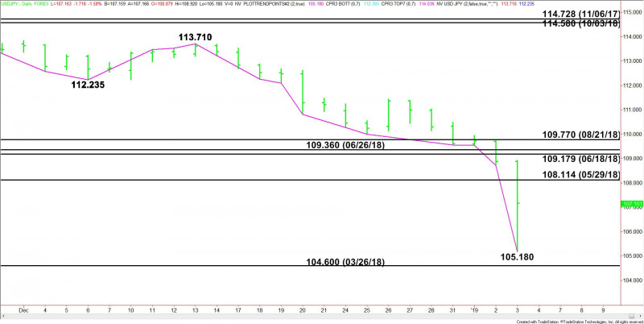Click date 31 on the time axis
This screenshot has width=644, height=324.
453,309
